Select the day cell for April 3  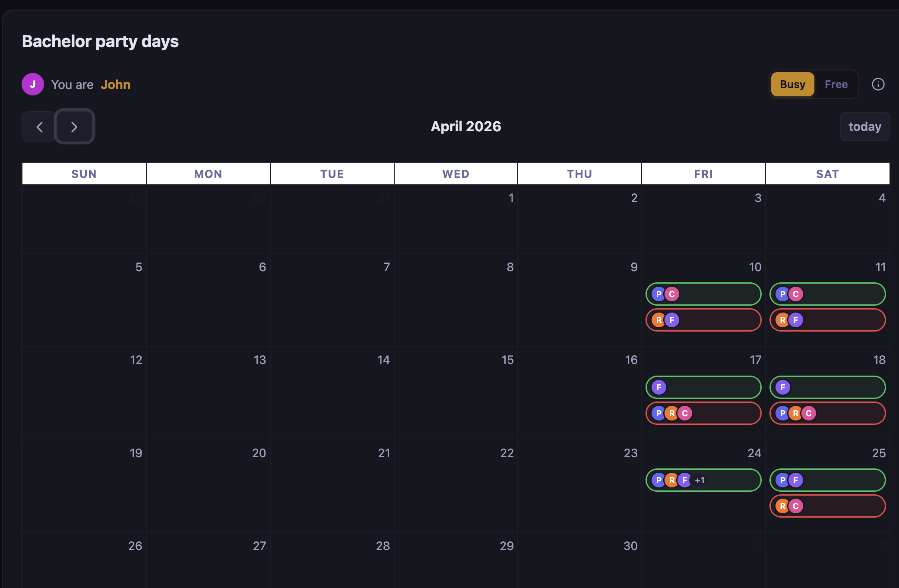tap(703, 219)
